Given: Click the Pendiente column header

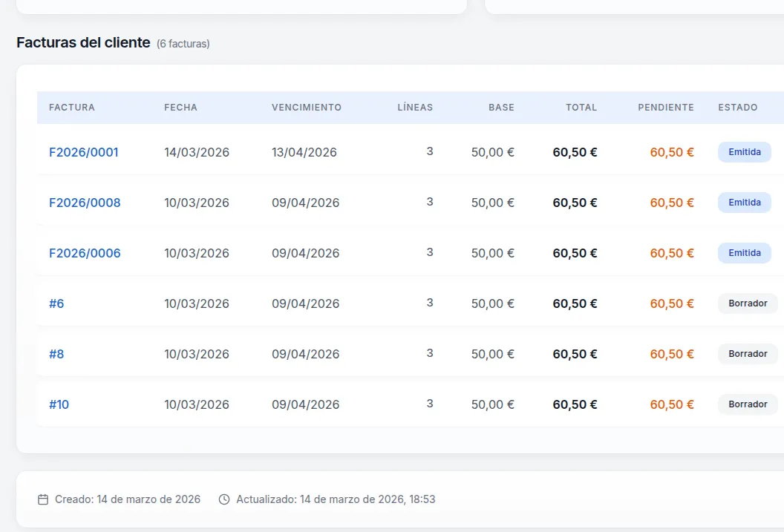Looking at the screenshot, I should pyautogui.click(x=665, y=108).
